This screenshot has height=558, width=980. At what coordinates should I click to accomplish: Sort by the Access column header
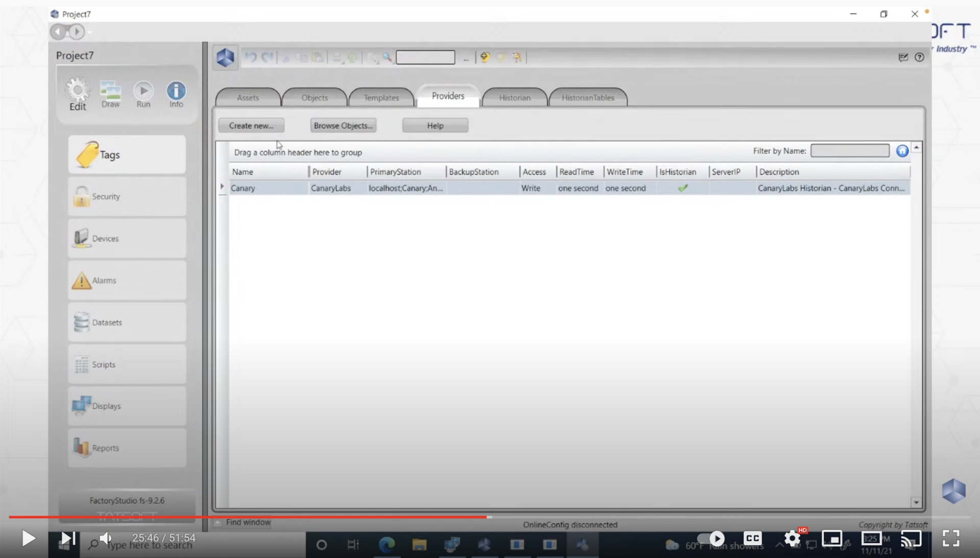[538, 172]
